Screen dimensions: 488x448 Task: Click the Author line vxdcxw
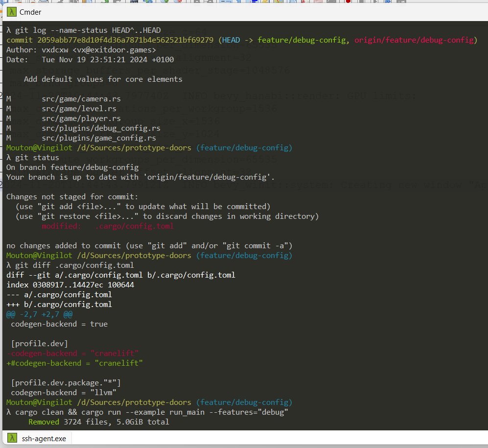[81, 50]
